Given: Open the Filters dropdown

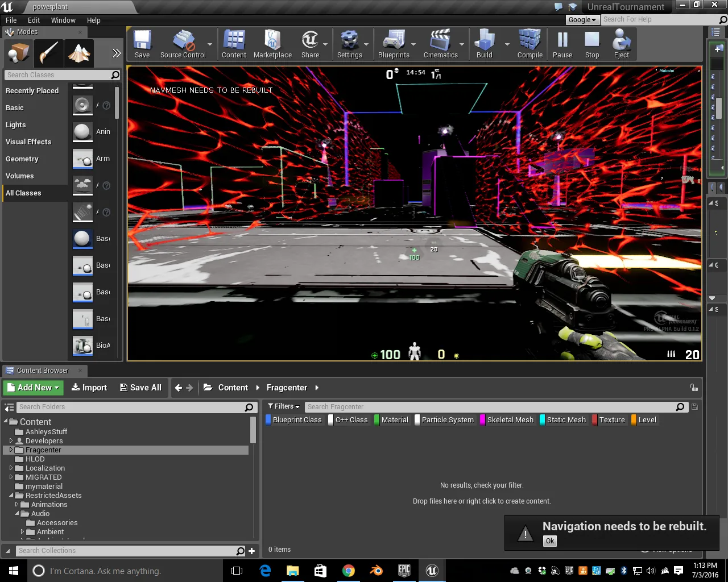Looking at the screenshot, I should [284, 406].
